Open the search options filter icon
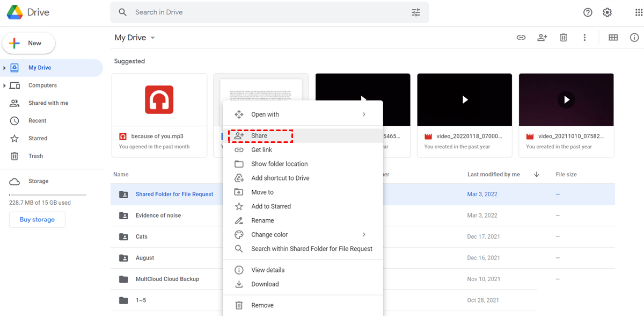 416,12
